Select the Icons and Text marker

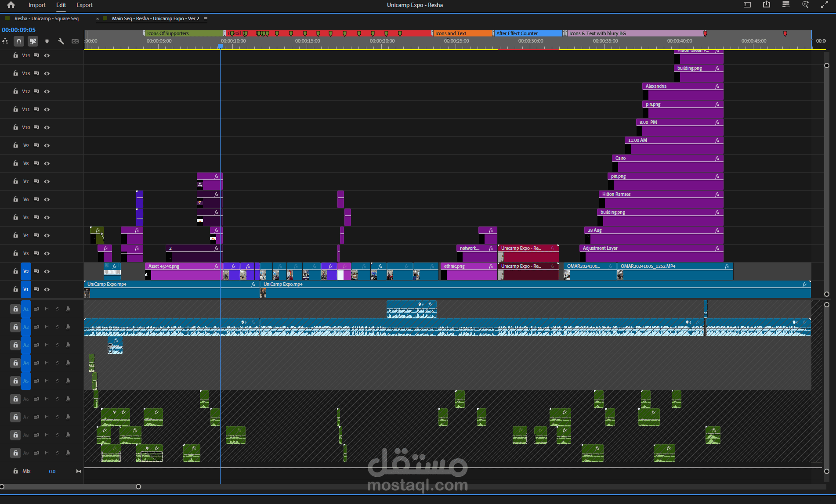462,33
